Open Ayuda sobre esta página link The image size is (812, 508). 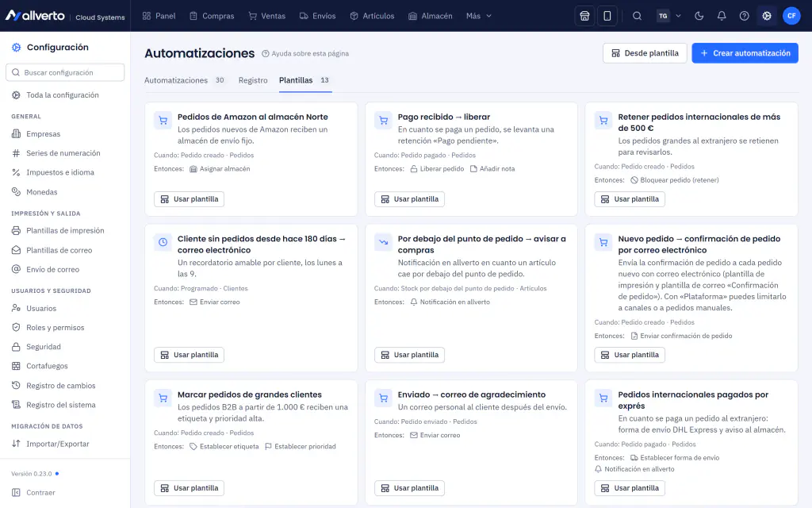pyautogui.click(x=305, y=53)
